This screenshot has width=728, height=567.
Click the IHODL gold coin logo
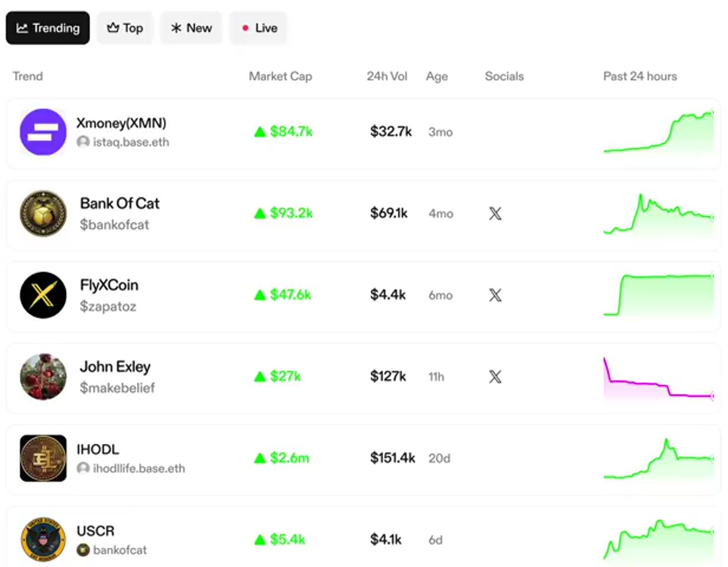pyautogui.click(x=43, y=458)
